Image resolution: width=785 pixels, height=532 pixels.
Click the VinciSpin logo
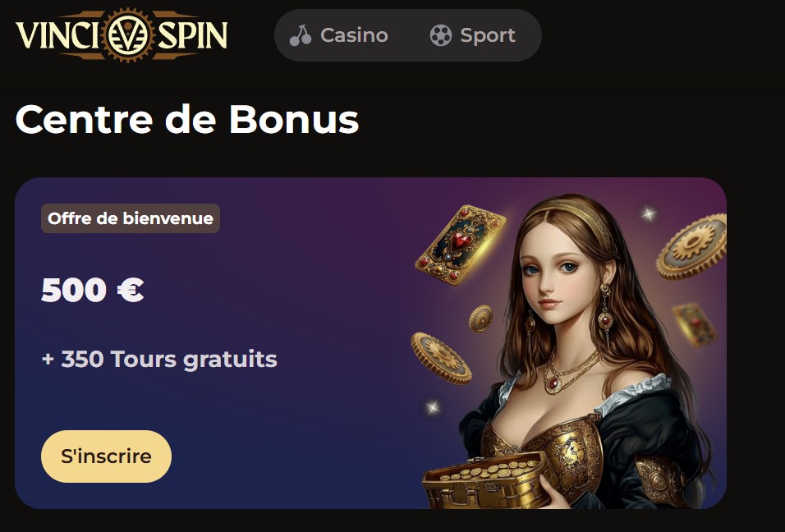[122, 35]
